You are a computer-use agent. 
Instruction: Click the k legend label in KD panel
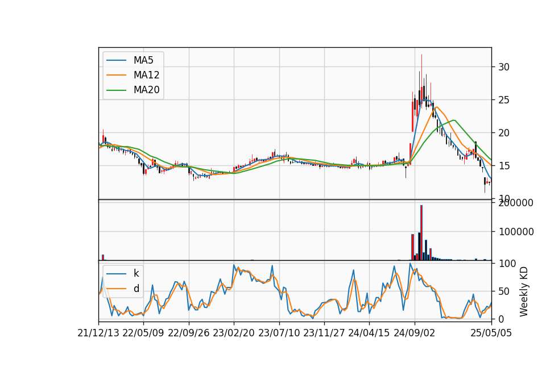[136, 273]
